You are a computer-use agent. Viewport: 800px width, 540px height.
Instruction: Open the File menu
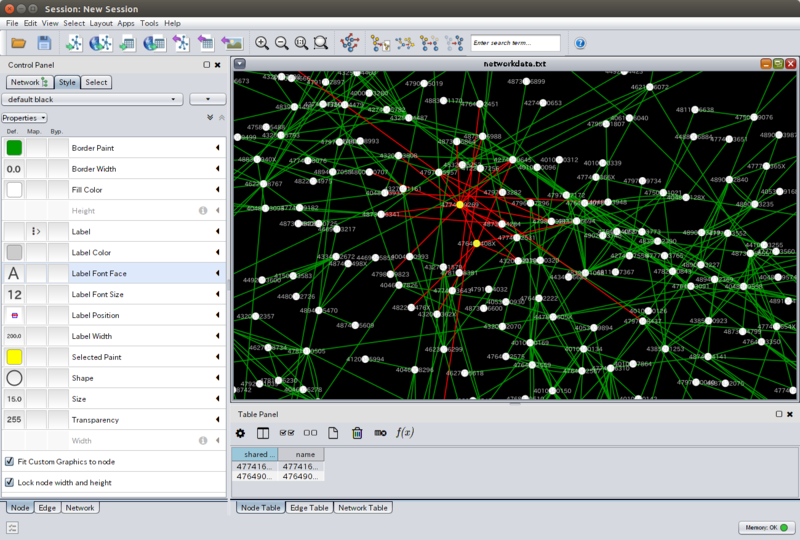point(12,23)
